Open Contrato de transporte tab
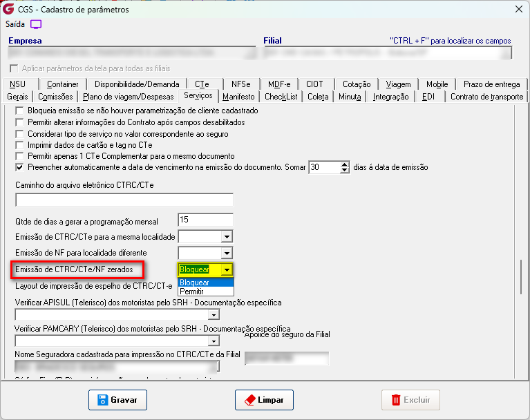The image size is (530, 420). 486,97
